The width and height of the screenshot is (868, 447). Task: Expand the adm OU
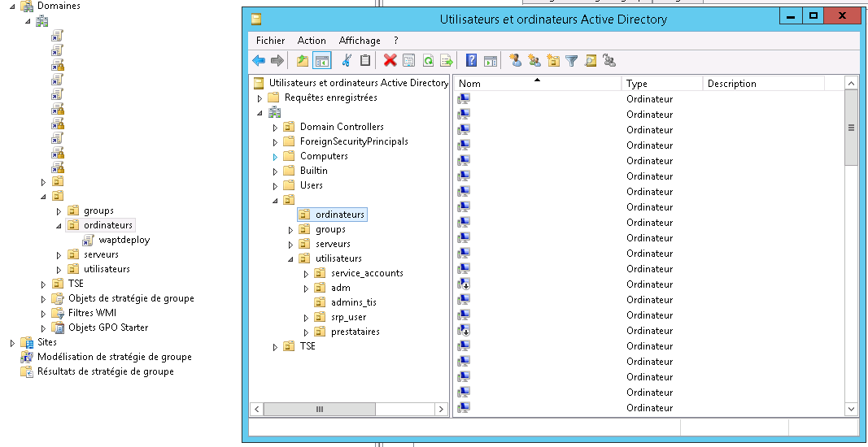(306, 289)
